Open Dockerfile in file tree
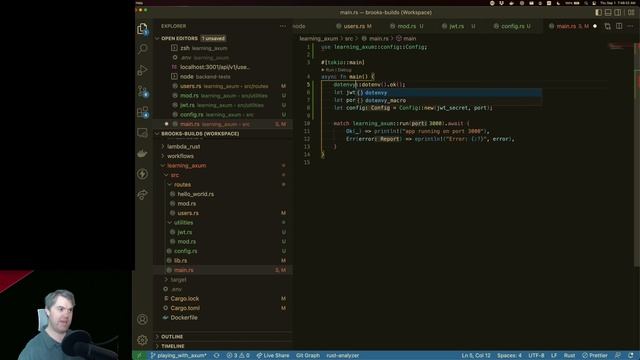 [x=184, y=318]
